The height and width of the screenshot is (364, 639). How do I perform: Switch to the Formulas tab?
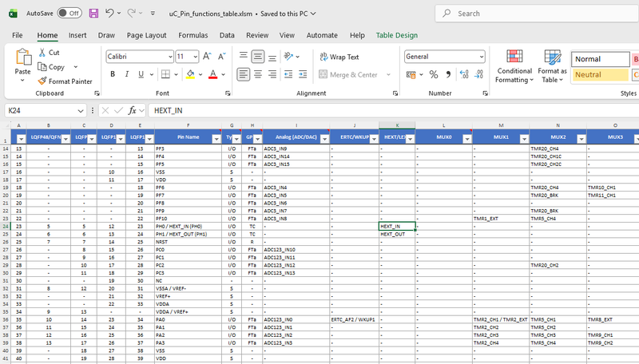(x=192, y=35)
